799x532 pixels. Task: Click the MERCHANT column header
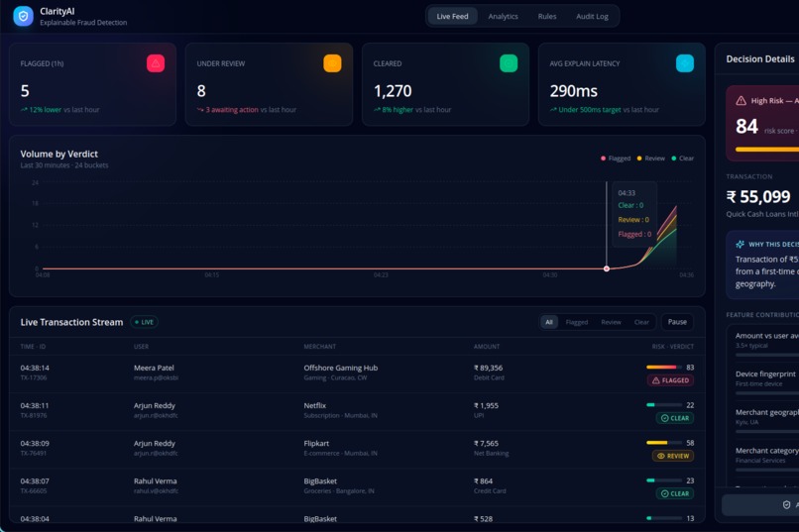click(319, 346)
